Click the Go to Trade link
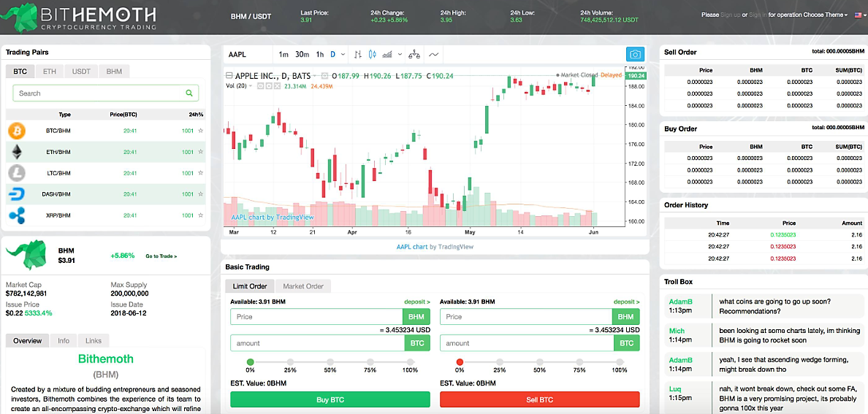 pyautogui.click(x=161, y=256)
